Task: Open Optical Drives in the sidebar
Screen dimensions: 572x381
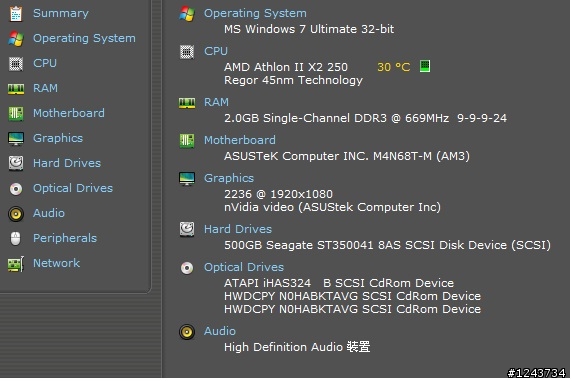Action: tap(73, 189)
